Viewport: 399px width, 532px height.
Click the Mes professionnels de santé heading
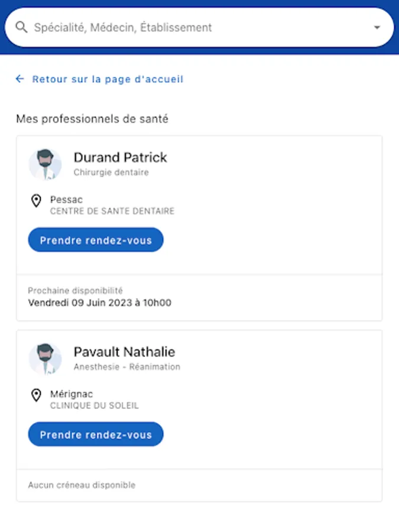point(92,119)
